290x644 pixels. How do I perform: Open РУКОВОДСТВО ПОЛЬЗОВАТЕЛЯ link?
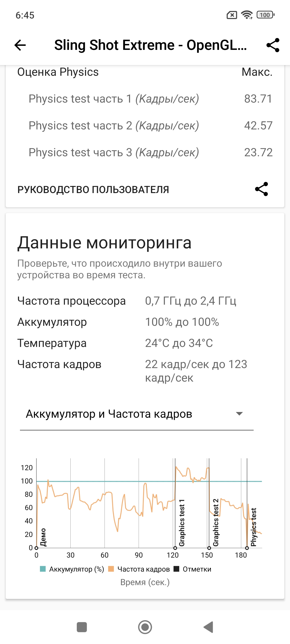point(93,189)
